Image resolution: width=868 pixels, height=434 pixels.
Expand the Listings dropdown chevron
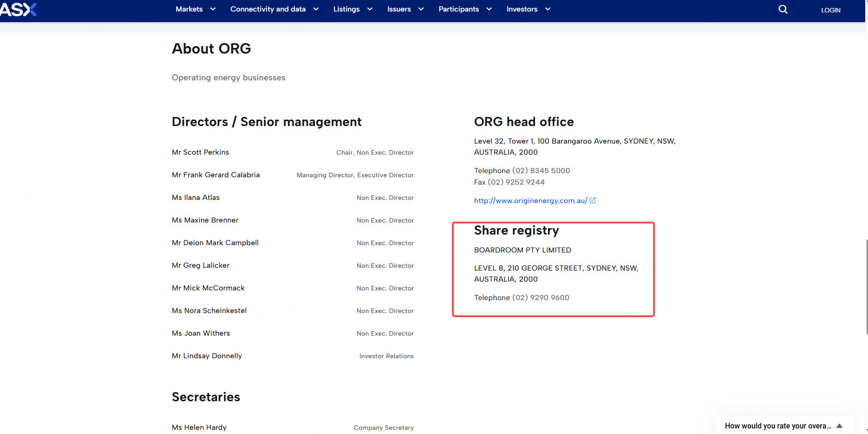tap(369, 9)
